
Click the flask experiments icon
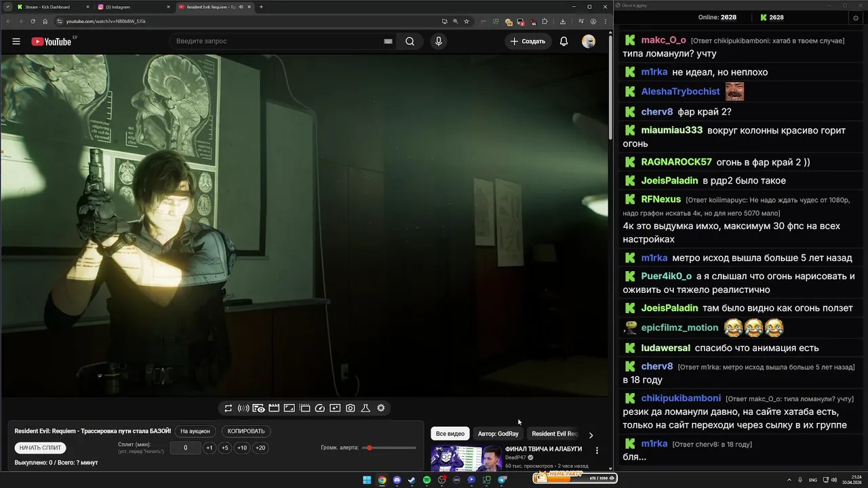pos(366,408)
